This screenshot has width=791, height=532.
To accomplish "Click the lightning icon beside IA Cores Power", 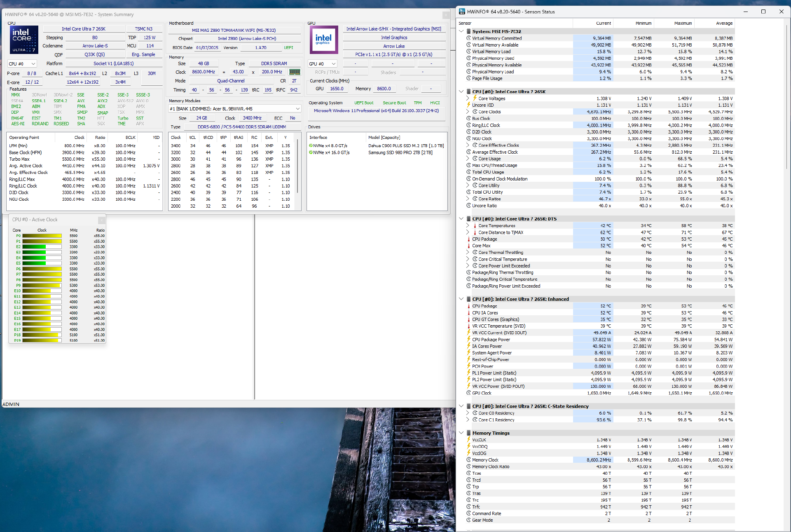I will [x=468, y=346].
